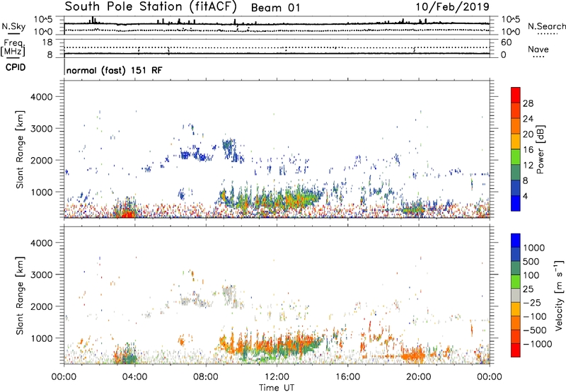The height and width of the screenshot is (392, 566).
Task: Click the "20:00" time tick label
Action: tap(418, 377)
